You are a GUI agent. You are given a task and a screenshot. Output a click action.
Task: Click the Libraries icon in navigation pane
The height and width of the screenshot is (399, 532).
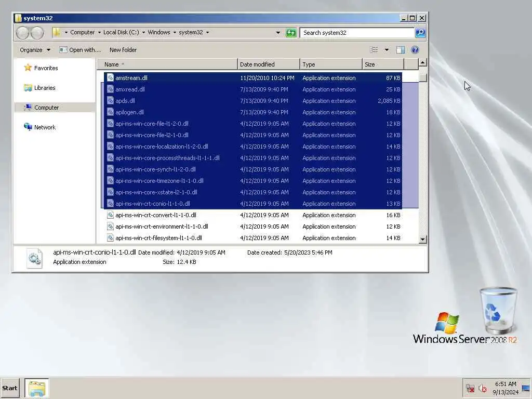[28, 87]
